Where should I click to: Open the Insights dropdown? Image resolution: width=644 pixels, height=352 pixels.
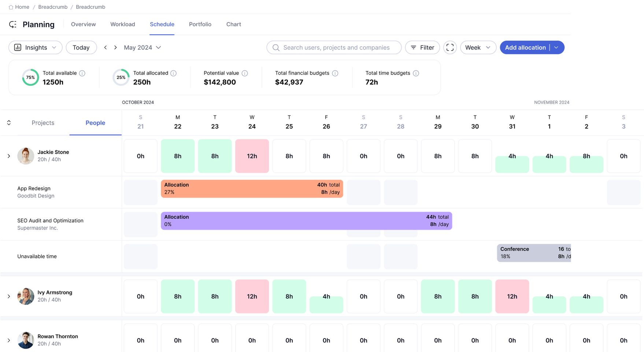(x=36, y=47)
